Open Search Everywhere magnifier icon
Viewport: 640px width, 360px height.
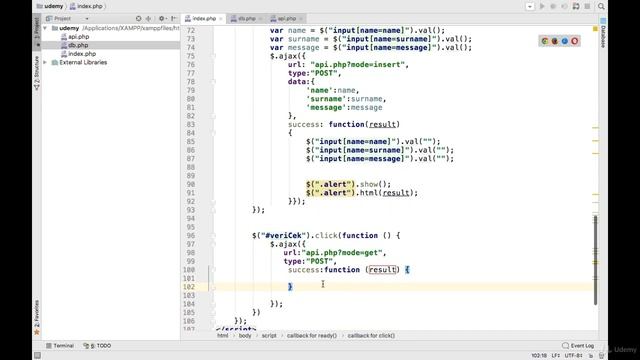(x=601, y=7)
